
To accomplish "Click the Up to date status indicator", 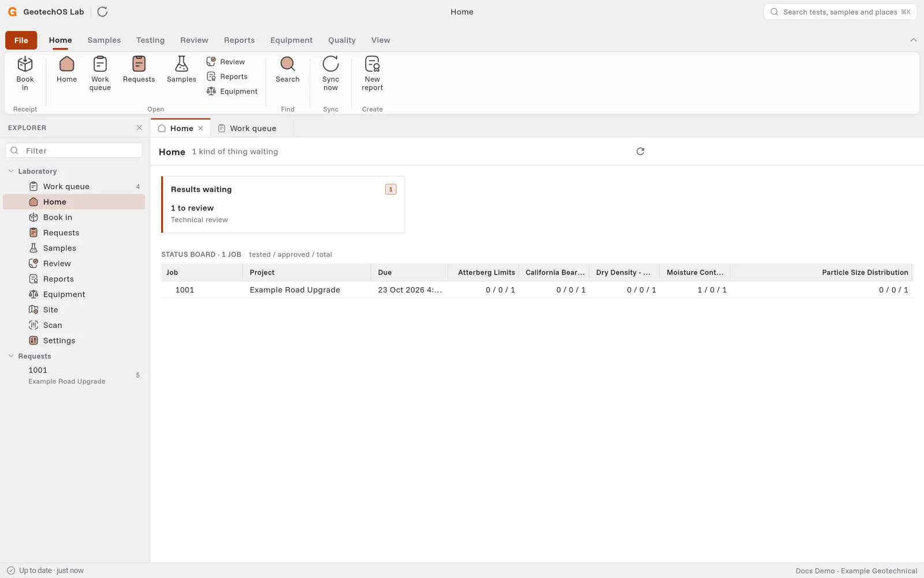I will (x=45, y=570).
